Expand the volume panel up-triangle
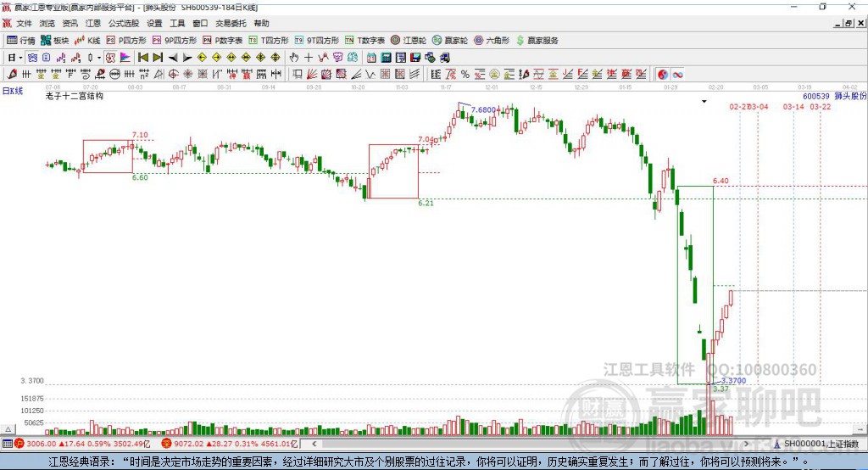Image resolution: width=868 pixels, height=470 pixels. click(8, 429)
